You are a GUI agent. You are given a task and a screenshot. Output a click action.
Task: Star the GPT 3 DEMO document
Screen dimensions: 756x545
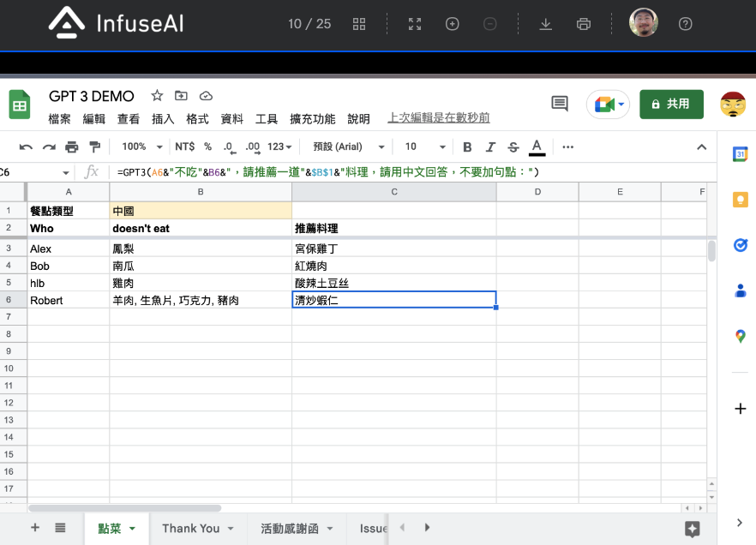click(157, 96)
